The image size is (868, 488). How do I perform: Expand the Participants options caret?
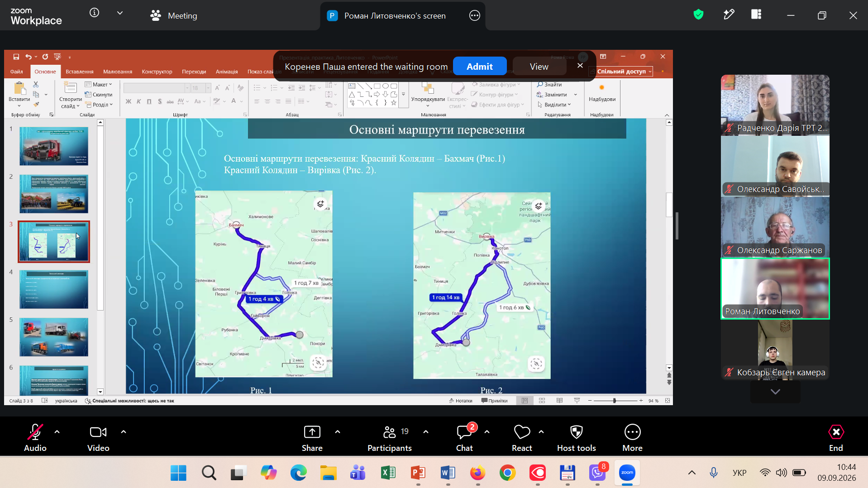pyautogui.click(x=426, y=432)
